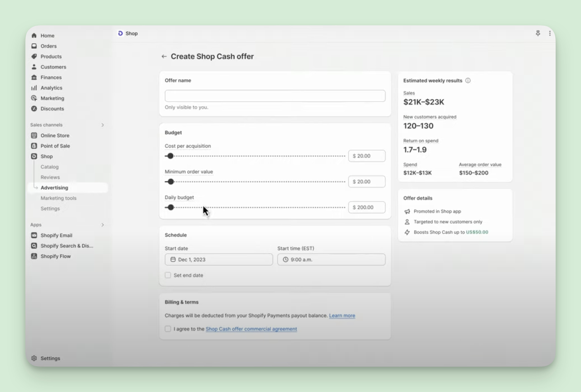
Task: Click the Point of Sale label
Action: 55,146
